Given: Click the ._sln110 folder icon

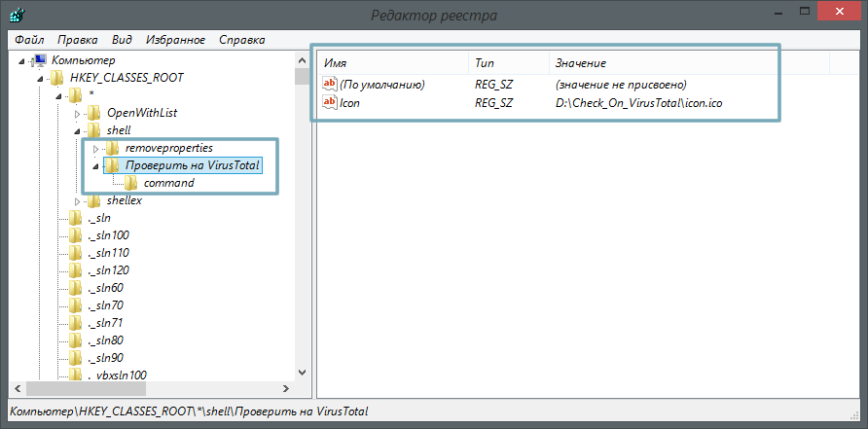Looking at the screenshot, I should click(x=76, y=253).
